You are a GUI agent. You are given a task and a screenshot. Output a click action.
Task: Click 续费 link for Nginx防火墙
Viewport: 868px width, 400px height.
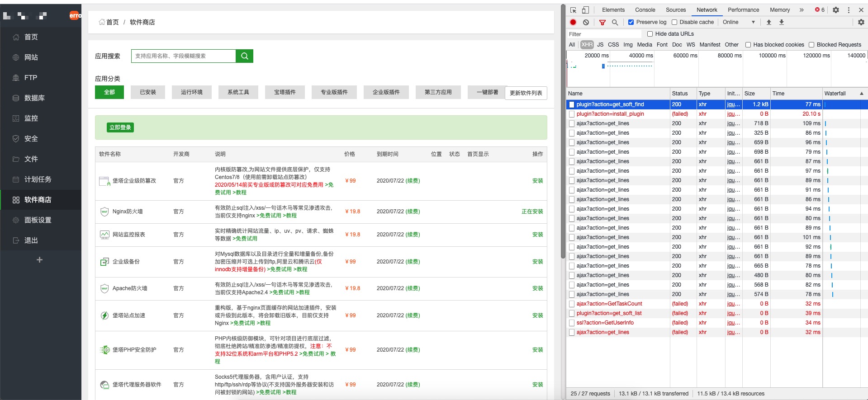(413, 212)
